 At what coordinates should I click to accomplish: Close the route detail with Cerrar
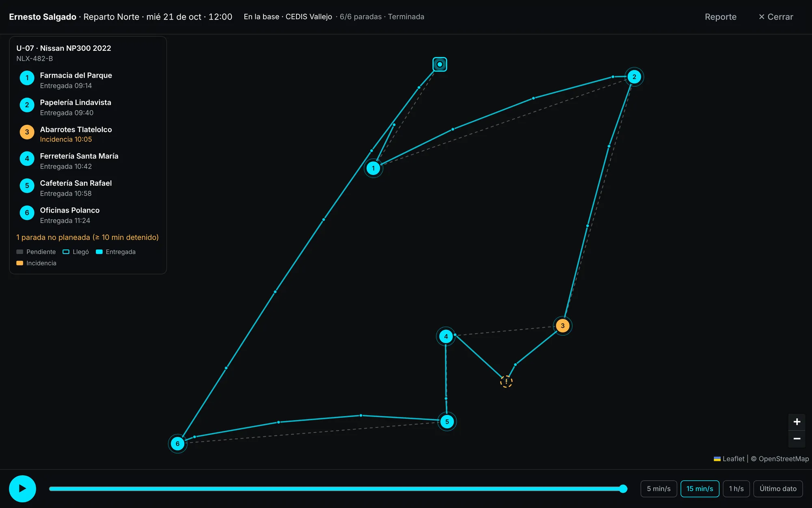click(775, 17)
